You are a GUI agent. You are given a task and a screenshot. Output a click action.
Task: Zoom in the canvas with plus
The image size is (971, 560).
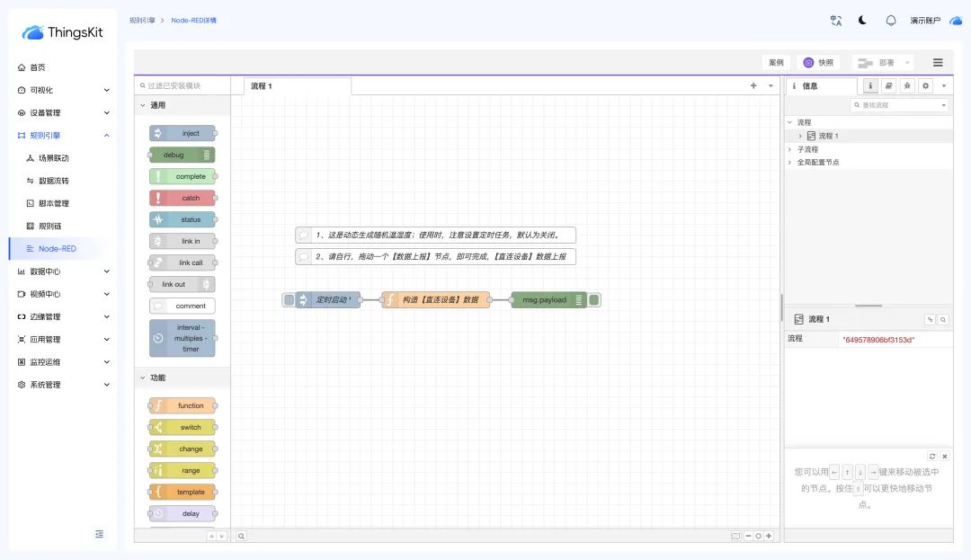[x=769, y=536]
